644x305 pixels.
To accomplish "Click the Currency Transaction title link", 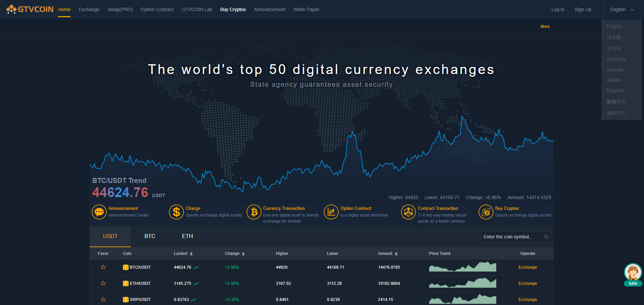I will tap(284, 208).
